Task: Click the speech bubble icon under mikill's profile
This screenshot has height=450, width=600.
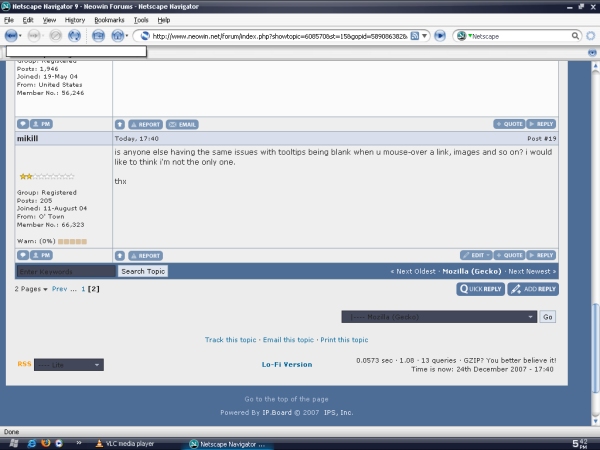Action: (x=23, y=255)
